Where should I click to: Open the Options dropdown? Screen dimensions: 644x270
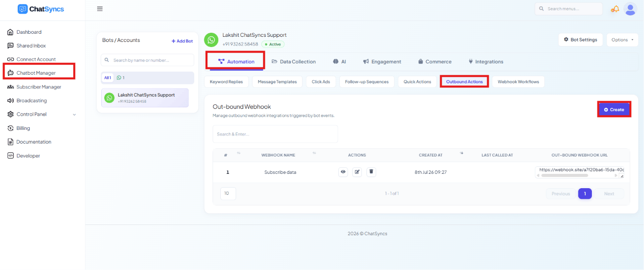click(x=622, y=40)
